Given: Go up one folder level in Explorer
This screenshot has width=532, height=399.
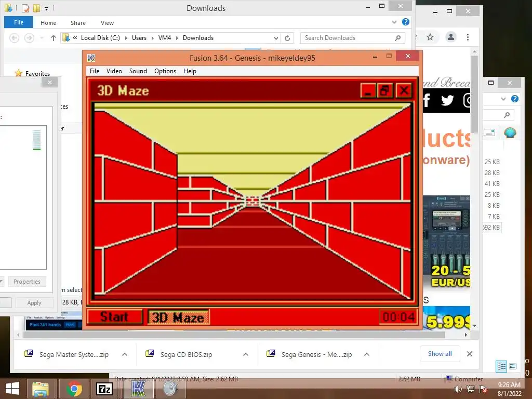Looking at the screenshot, I should [x=54, y=38].
